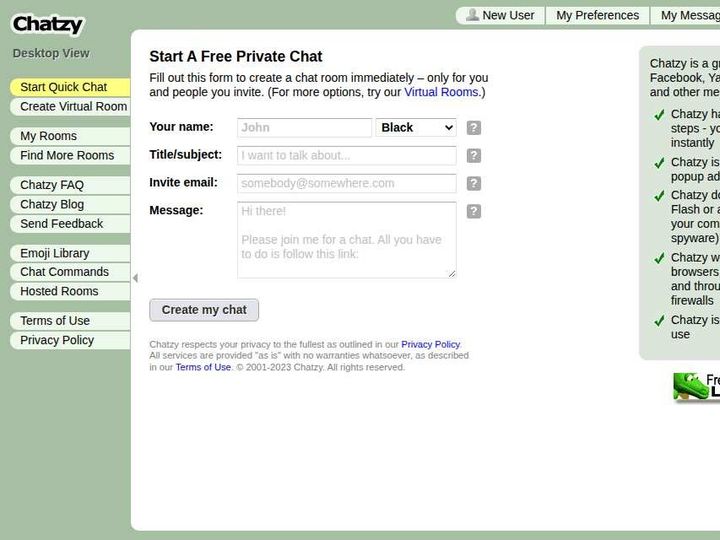Focus the Message text area
This screenshot has width=720, height=540.
(347, 240)
